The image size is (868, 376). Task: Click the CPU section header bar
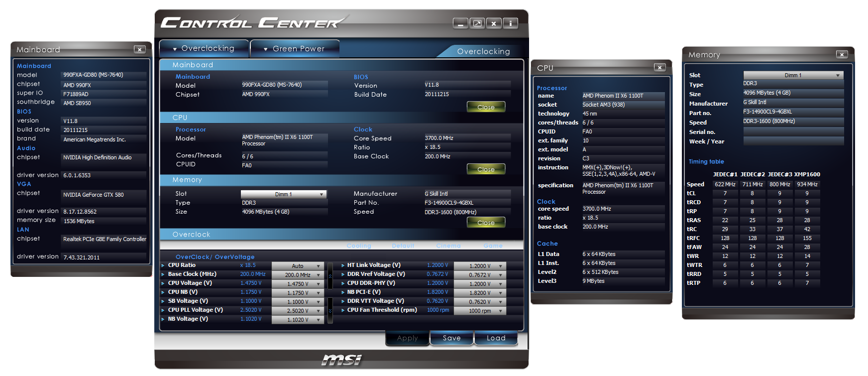(x=341, y=118)
